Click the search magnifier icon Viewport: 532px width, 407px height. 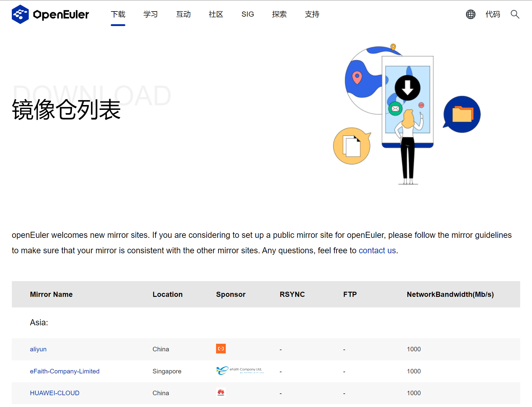pos(515,14)
